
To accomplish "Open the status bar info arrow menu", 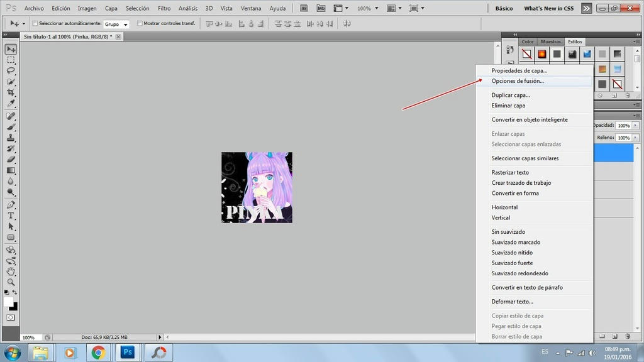I will pos(160,337).
